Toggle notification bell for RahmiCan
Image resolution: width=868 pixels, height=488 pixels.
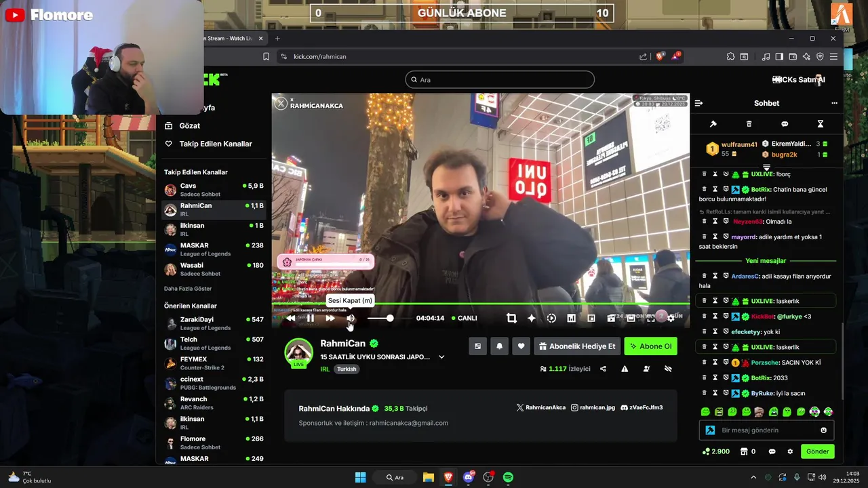(x=499, y=346)
